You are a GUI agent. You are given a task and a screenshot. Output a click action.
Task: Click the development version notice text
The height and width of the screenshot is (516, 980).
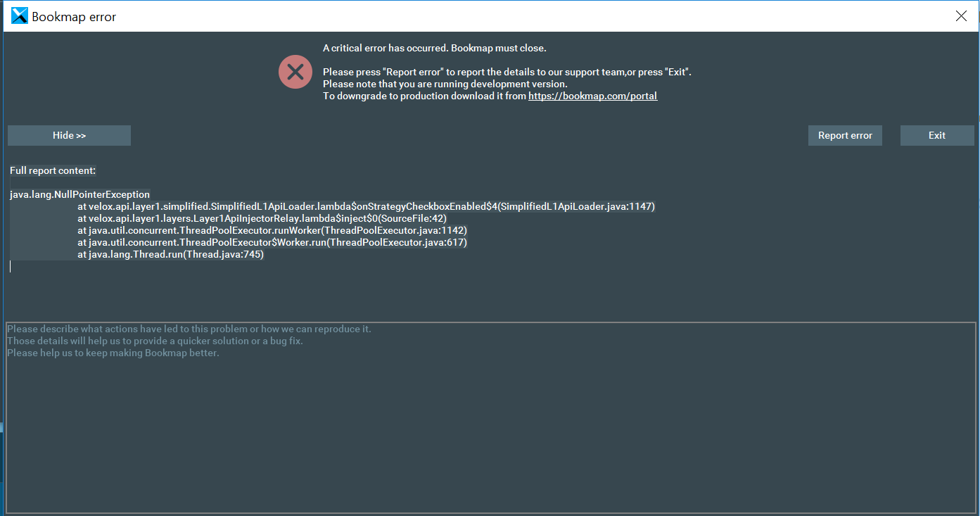click(445, 84)
